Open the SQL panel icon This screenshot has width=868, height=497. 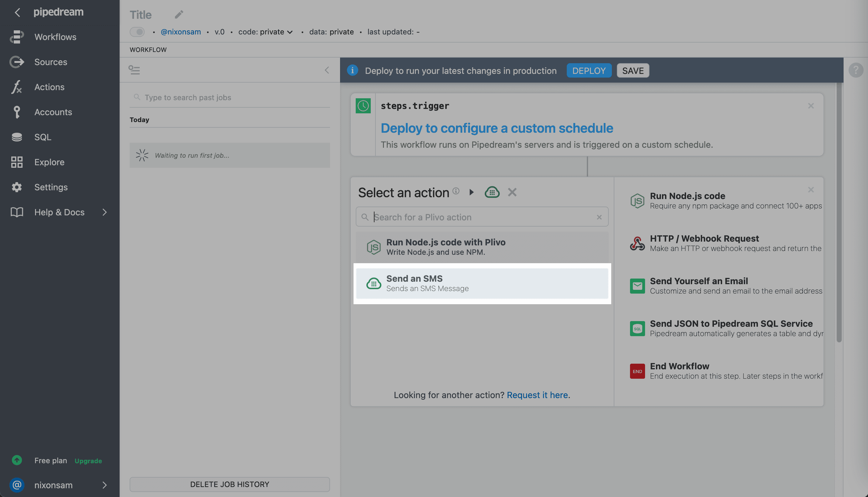point(16,137)
